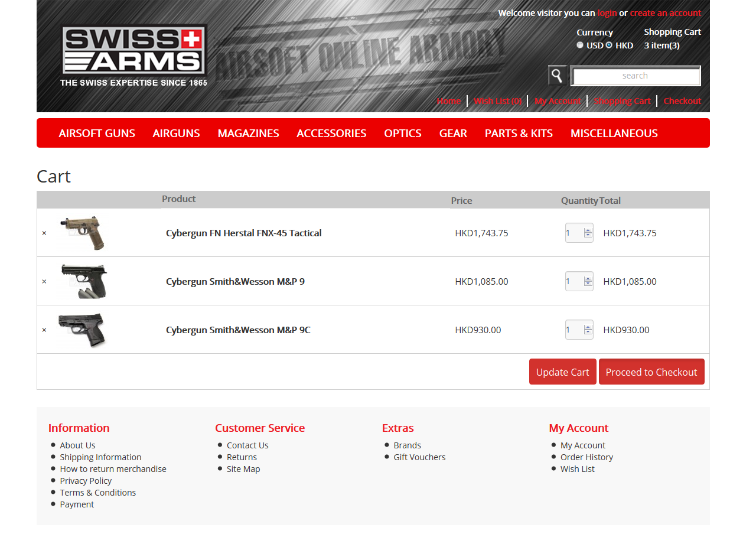Open the Wish List (0) header link
The image size is (756, 560).
point(497,100)
